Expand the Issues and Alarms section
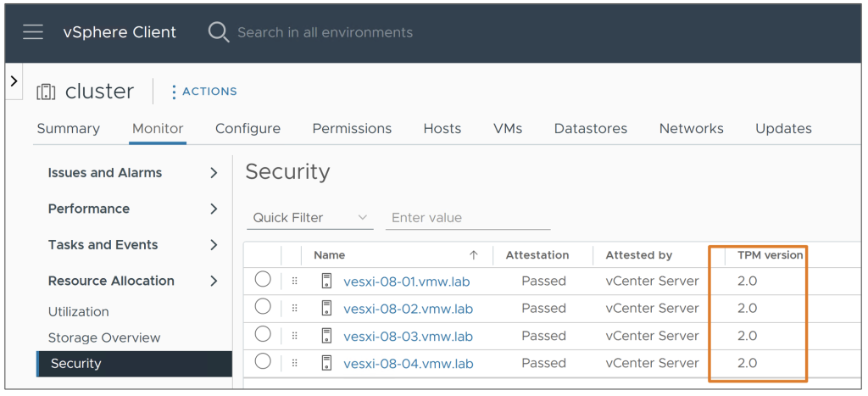868x396 pixels. pyautogui.click(x=214, y=173)
